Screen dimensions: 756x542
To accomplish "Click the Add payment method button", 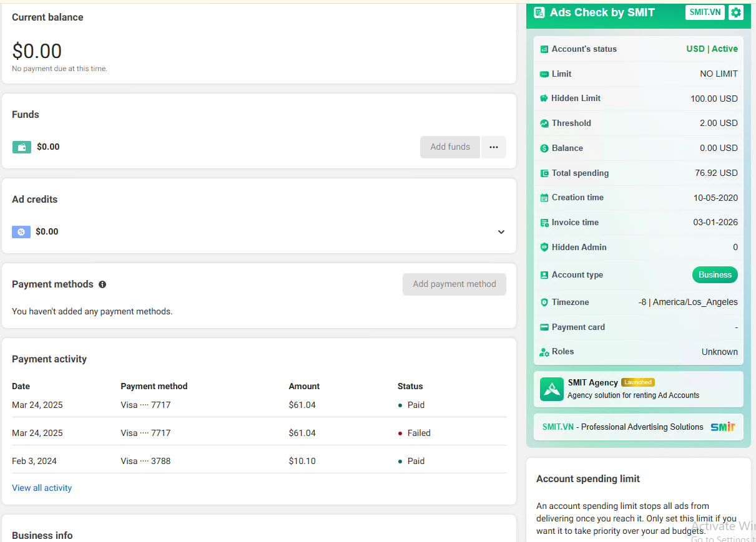I will [454, 284].
